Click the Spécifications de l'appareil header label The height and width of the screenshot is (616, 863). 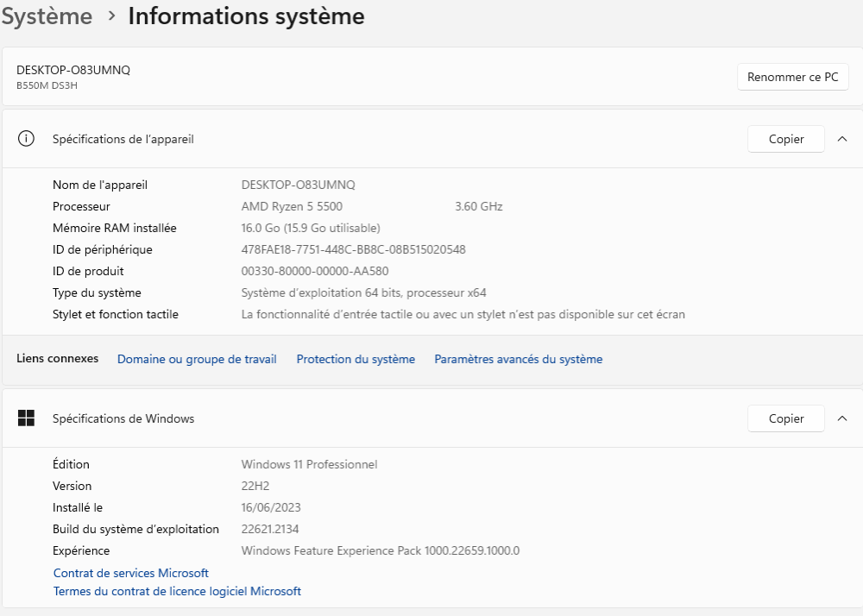coord(123,139)
